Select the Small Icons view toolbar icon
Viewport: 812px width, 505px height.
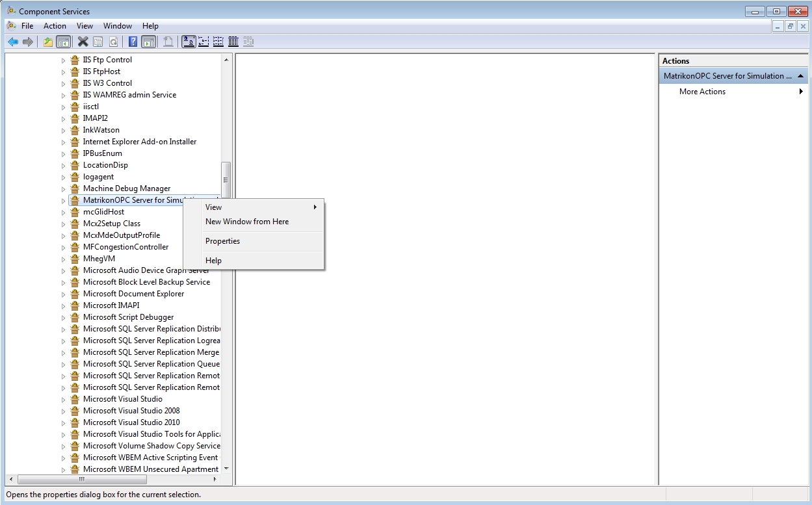(203, 42)
